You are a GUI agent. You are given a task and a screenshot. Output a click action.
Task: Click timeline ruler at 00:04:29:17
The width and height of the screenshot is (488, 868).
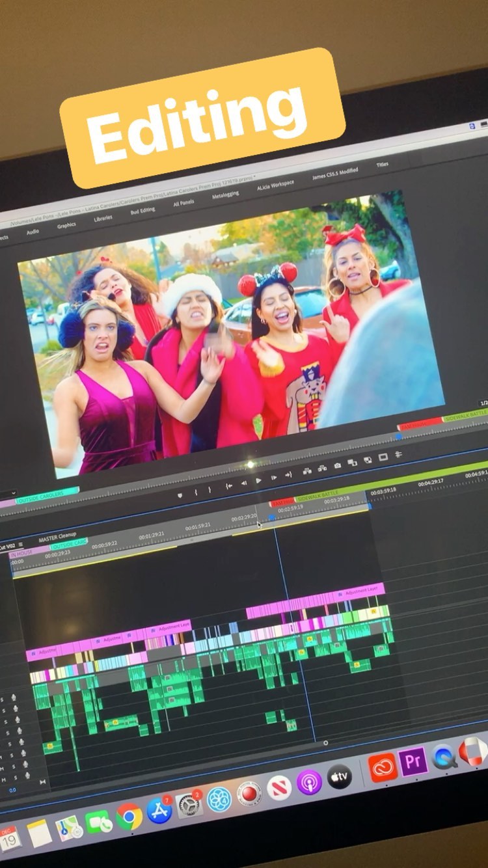click(430, 483)
